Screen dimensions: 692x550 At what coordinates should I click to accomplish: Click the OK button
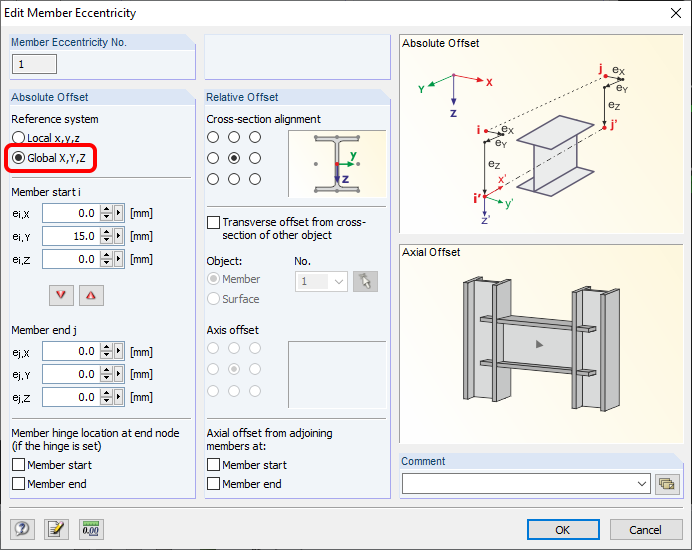coord(562,529)
